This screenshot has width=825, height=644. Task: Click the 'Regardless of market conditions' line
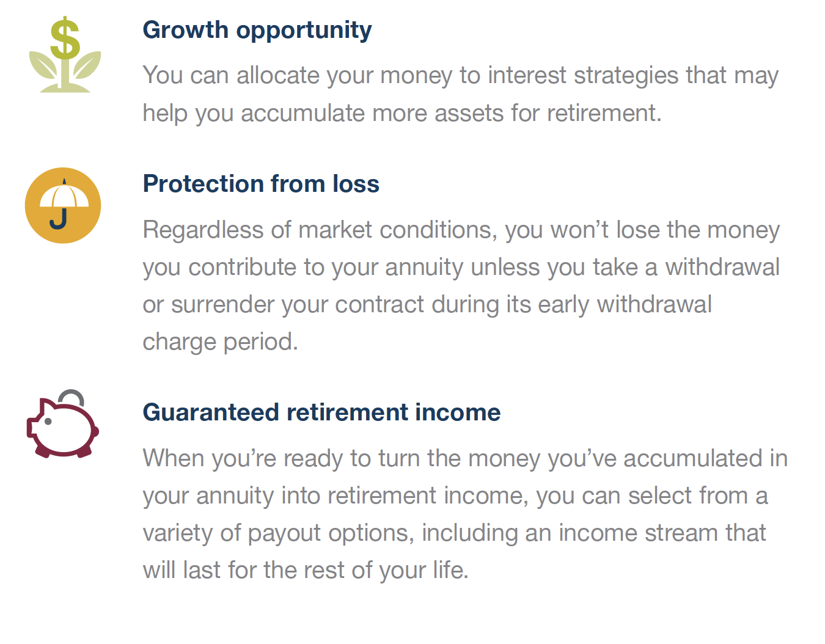point(461,230)
